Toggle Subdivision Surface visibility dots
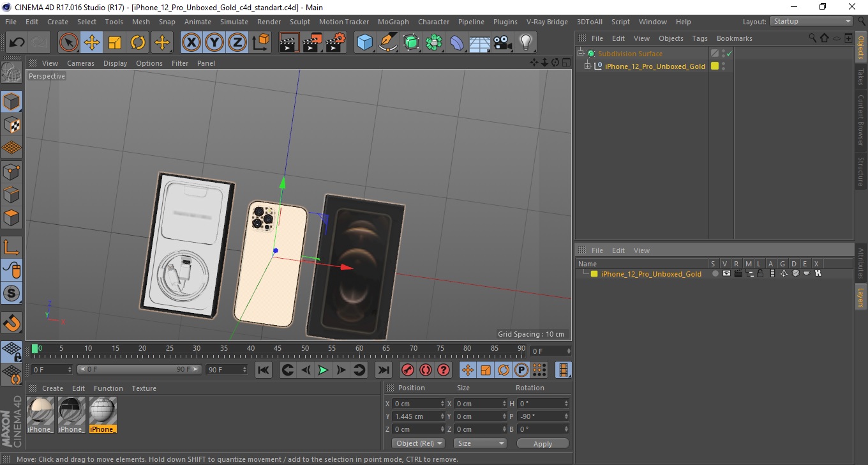This screenshot has width=868, height=465. click(x=723, y=54)
